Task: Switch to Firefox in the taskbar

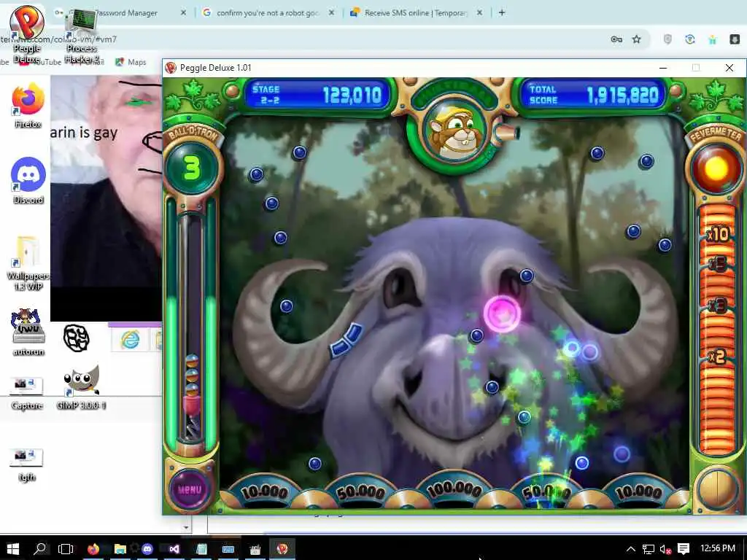Action: 93,549
